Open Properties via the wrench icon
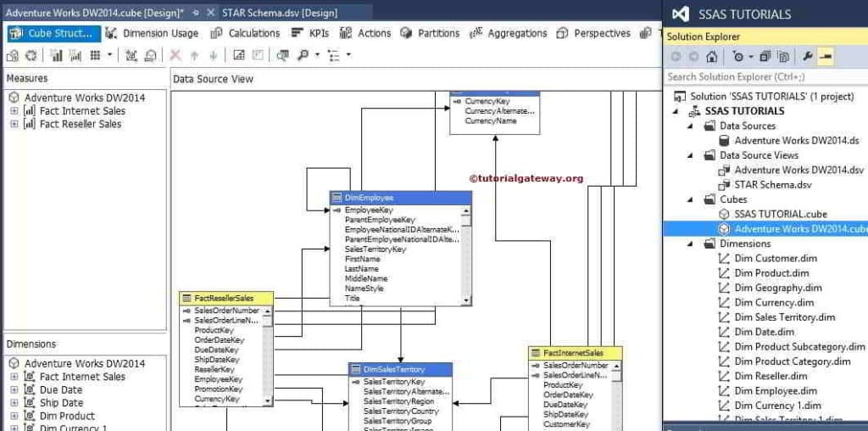Image resolution: width=868 pixels, height=431 pixels. 808,57
